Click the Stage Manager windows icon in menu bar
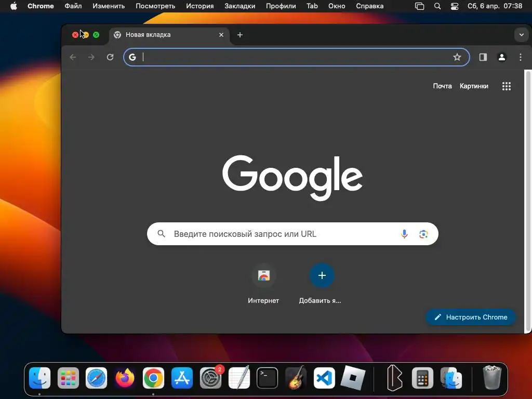 point(420,6)
